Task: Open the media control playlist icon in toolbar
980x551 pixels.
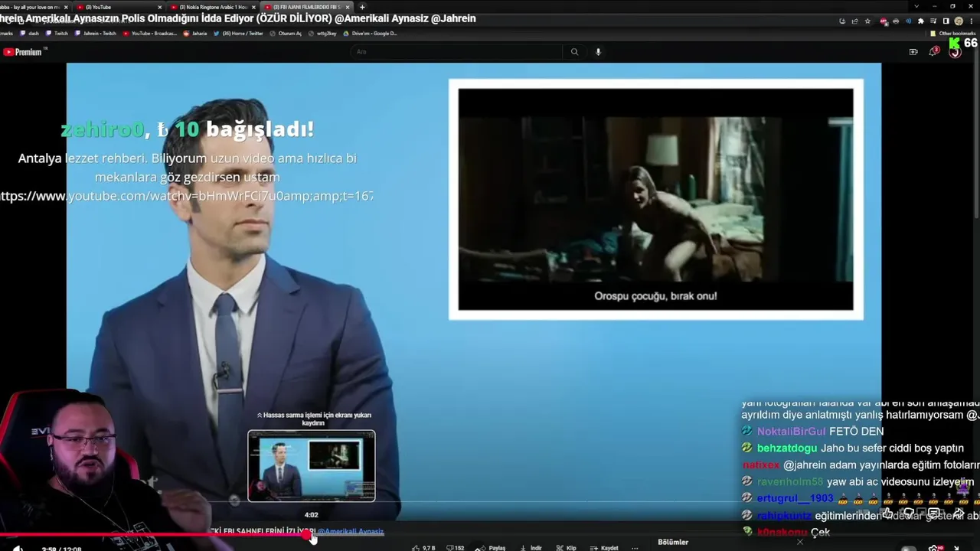Action: pyautogui.click(x=933, y=21)
